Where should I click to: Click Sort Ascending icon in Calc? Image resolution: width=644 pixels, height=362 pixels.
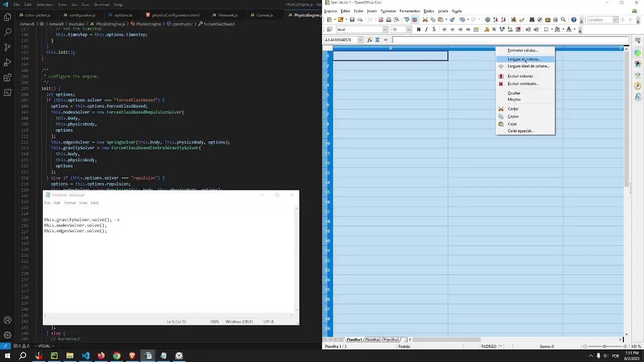point(496,20)
